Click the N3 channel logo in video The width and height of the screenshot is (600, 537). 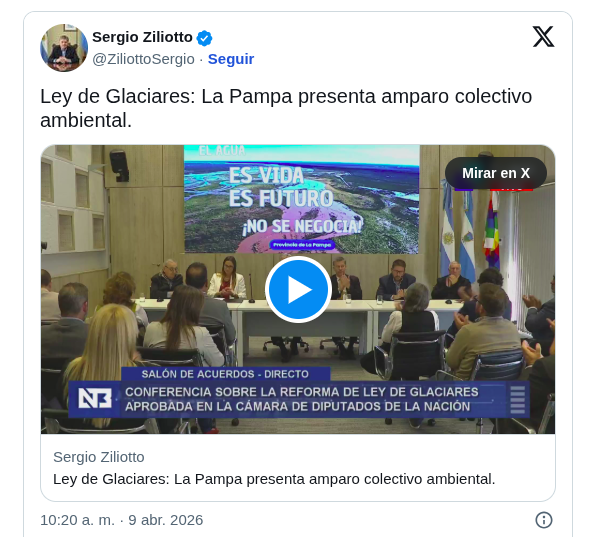coord(95,398)
